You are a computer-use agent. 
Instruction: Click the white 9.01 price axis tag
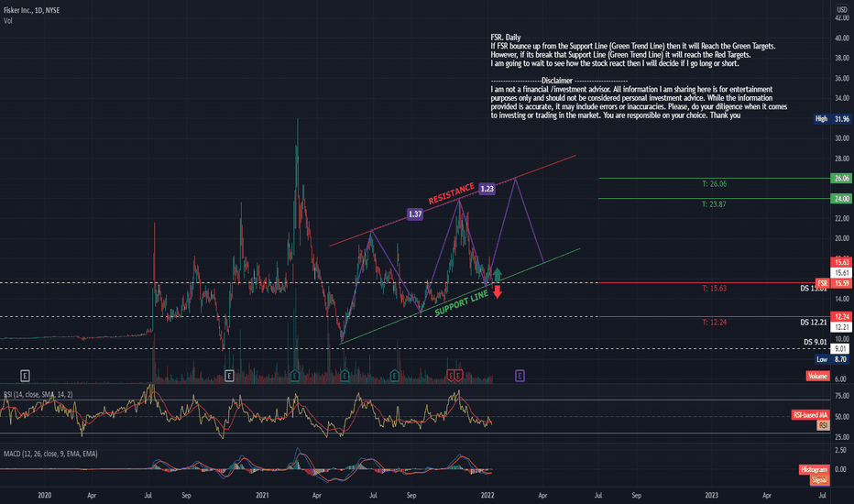click(841, 349)
